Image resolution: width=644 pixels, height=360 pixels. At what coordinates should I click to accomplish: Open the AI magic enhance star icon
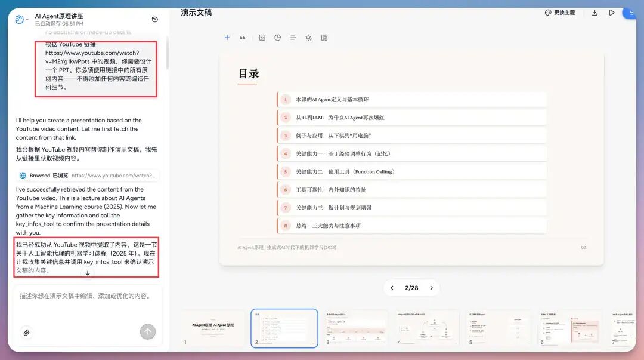click(x=308, y=37)
